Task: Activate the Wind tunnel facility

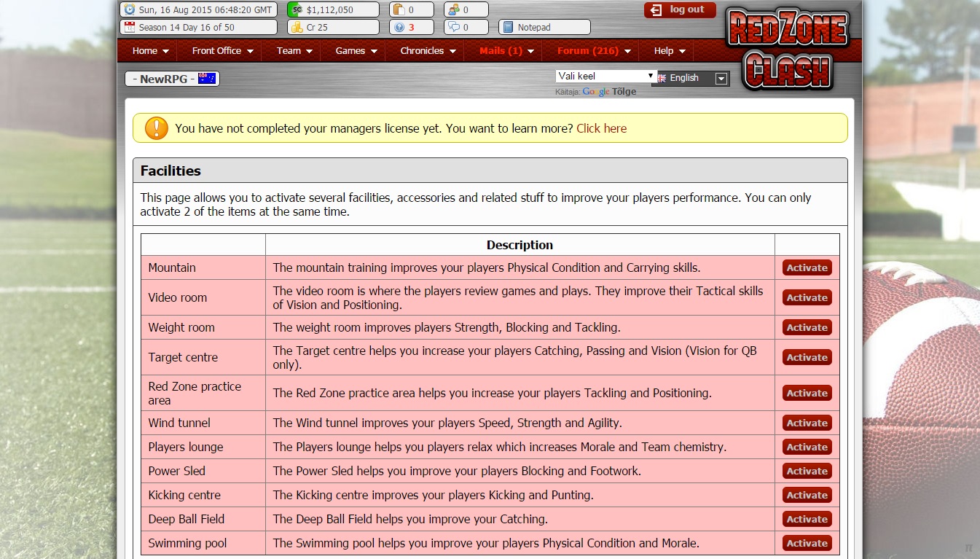Action: [807, 423]
